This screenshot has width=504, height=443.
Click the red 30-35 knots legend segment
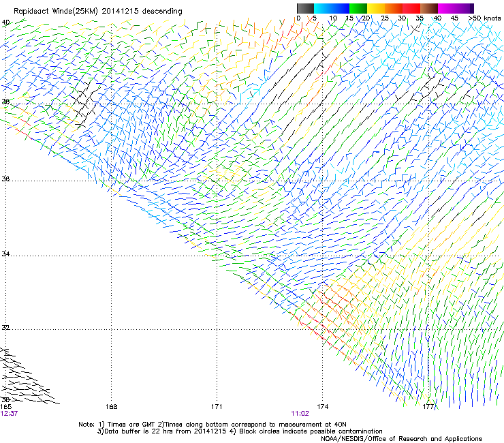pyautogui.click(x=411, y=8)
